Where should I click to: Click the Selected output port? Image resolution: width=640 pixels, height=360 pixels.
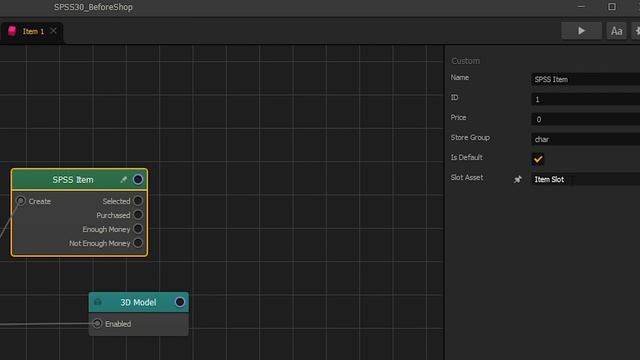[x=138, y=201]
